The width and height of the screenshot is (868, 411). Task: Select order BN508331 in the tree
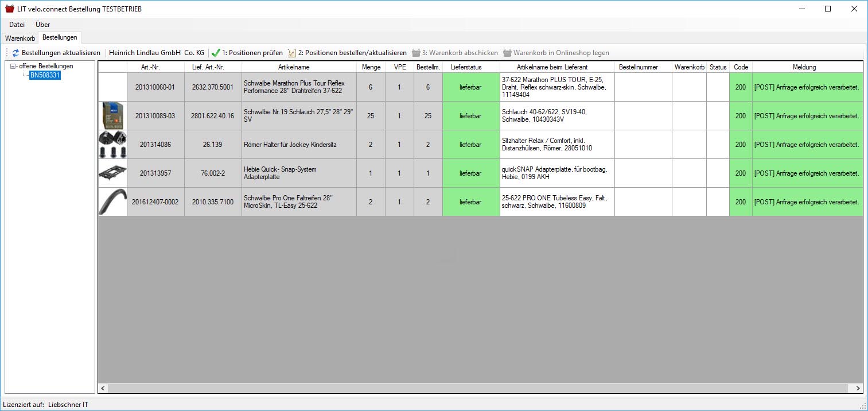(45, 75)
